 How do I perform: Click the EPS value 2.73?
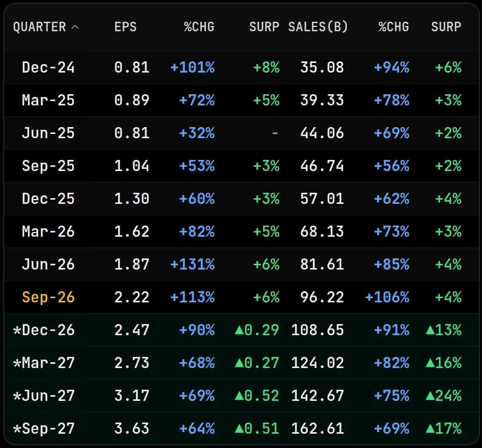point(131,363)
